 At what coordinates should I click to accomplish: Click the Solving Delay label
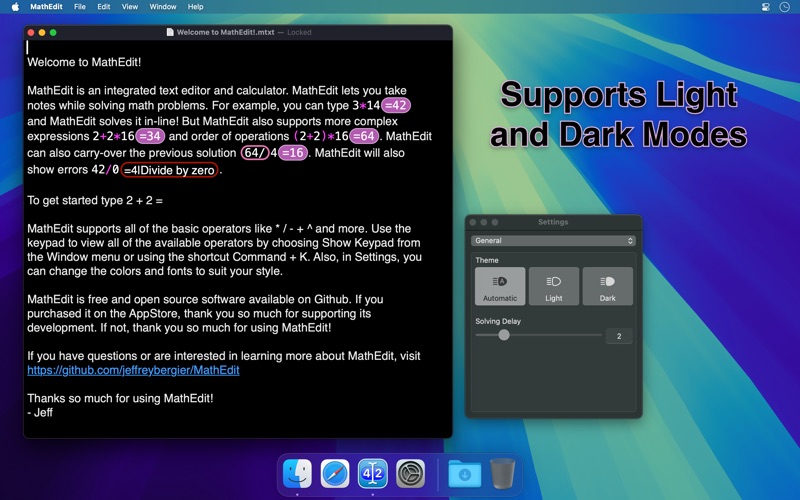498,321
